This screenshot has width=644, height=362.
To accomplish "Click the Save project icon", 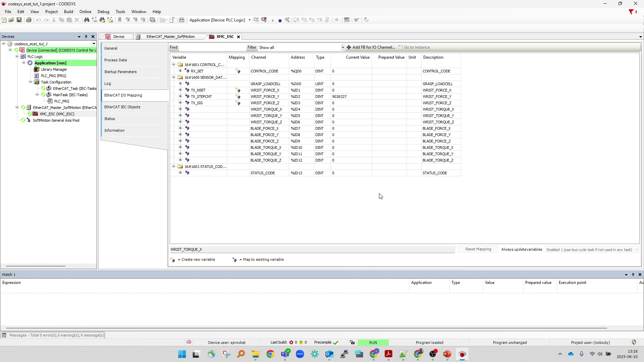I will point(19,20).
